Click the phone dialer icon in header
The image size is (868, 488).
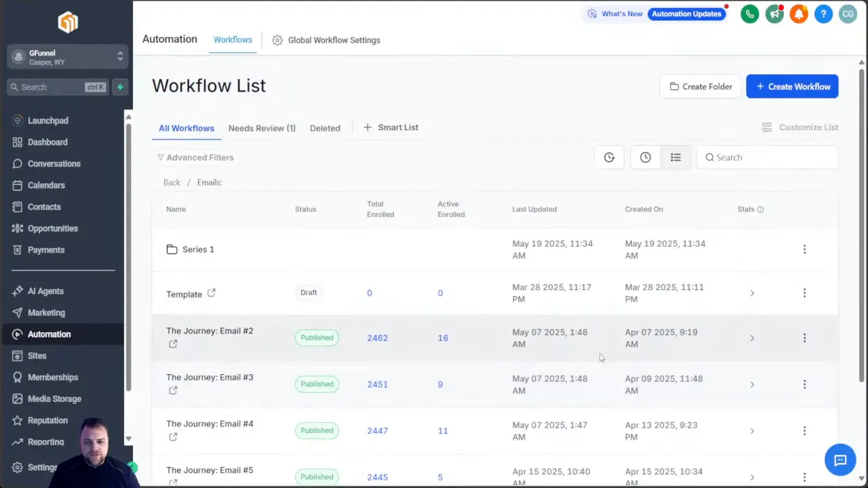pos(750,14)
